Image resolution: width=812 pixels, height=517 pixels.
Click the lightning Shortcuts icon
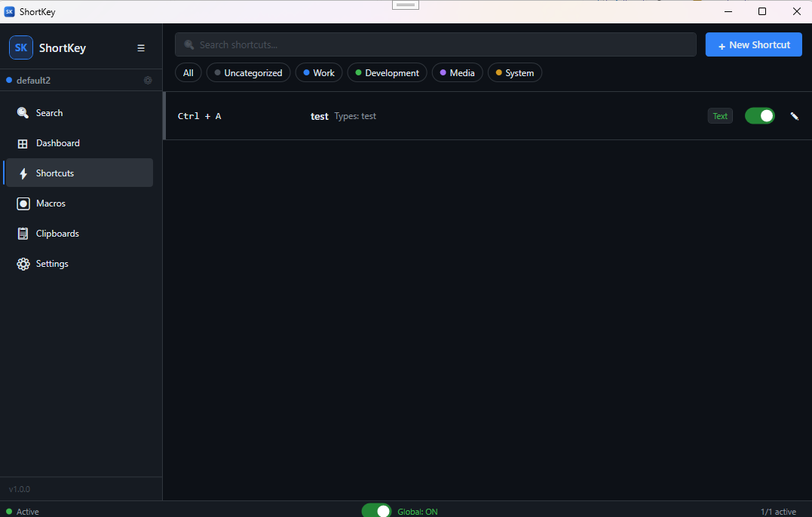click(23, 173)
